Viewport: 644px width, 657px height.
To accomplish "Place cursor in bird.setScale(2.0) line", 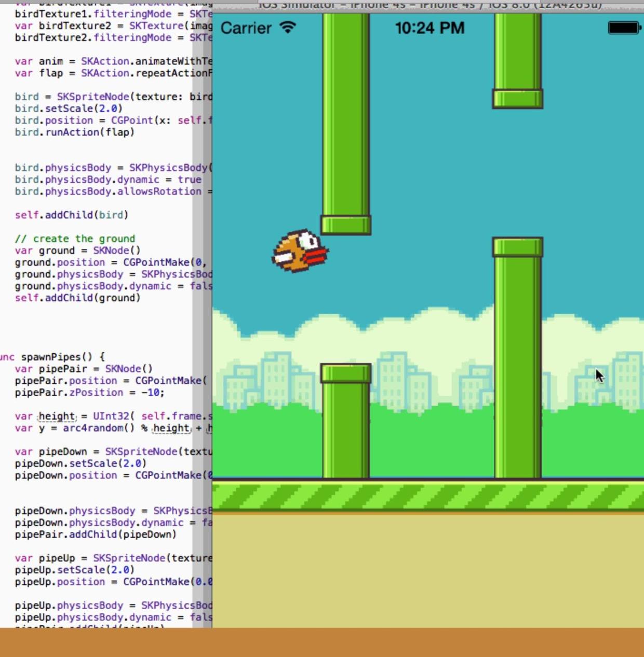I will pos(68,108).
